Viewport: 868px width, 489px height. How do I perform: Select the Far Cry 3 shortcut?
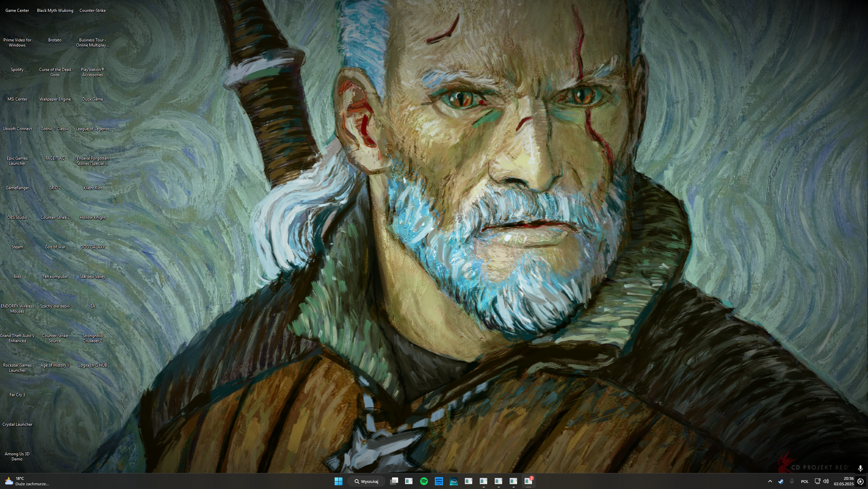(17, 395)
